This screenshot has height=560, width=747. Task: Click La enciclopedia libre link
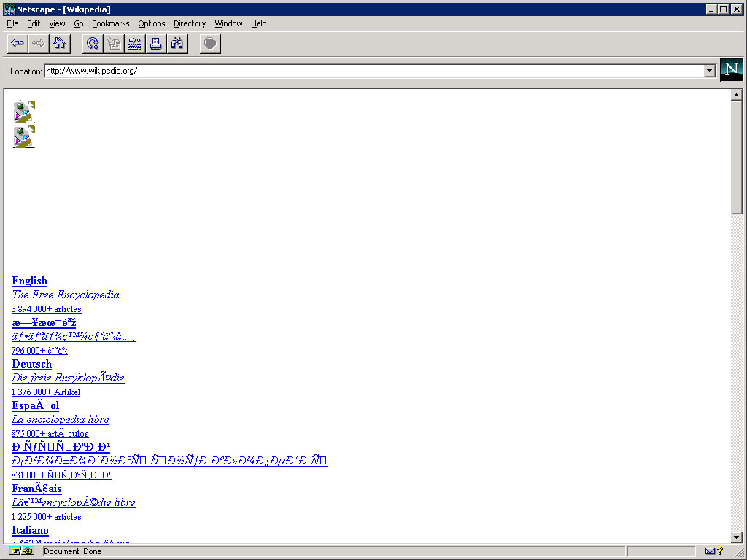click(60, 419)
